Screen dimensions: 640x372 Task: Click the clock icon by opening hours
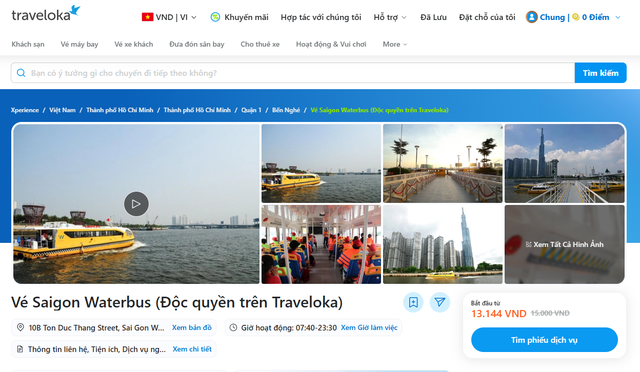click(x=233, y=327)
